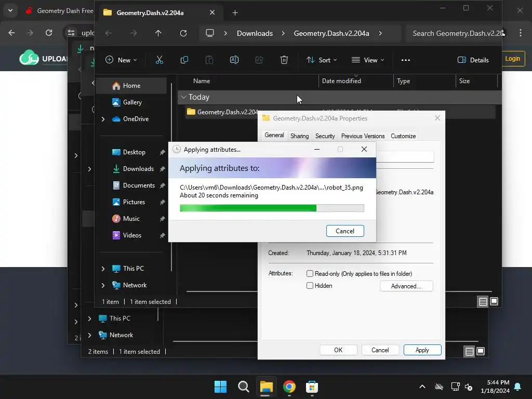Expand This PC node in front Explorer
Screen dimensions: 532x399
click(103, 269)
